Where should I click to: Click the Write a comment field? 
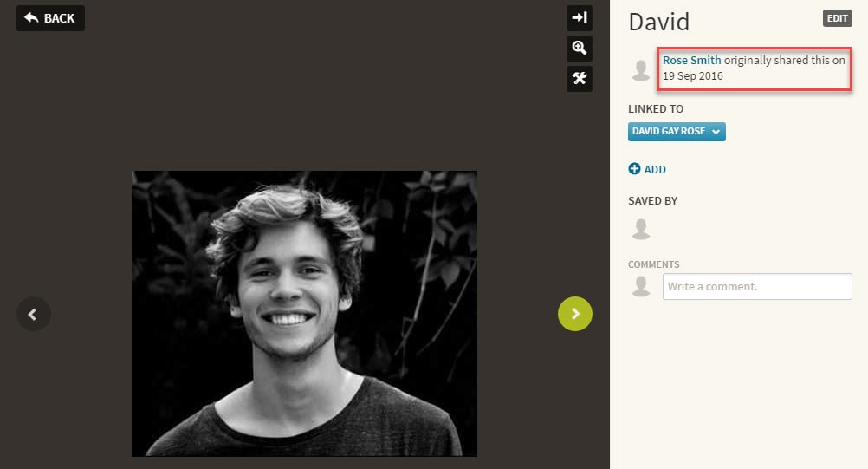(757, 286)
